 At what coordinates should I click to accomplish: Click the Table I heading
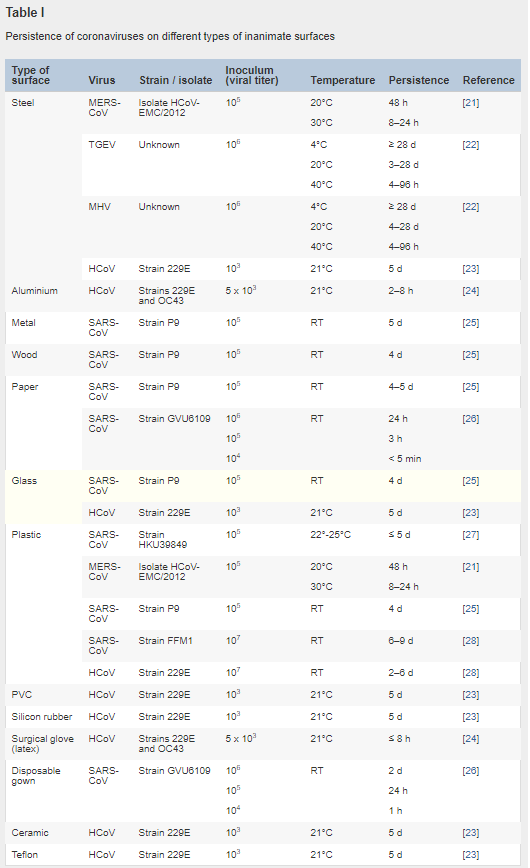click(x=25, y=13)
